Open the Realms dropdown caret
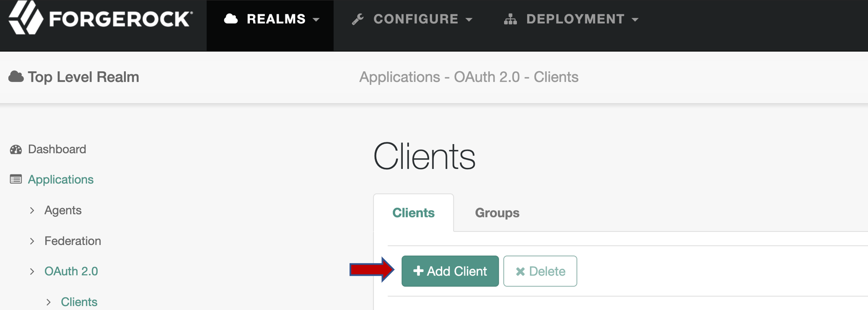868x310 pixels. click(x=316, y=20)
